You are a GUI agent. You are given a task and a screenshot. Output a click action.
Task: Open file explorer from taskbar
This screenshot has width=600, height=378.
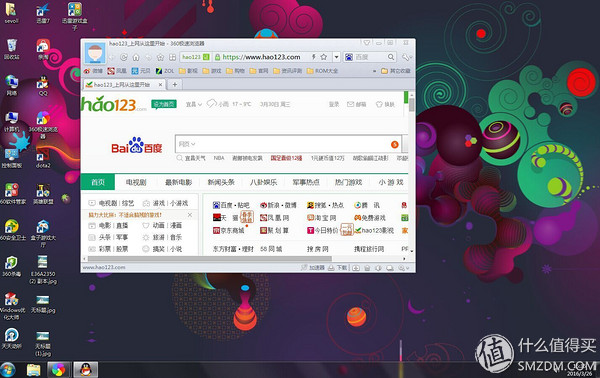point(34,370)
